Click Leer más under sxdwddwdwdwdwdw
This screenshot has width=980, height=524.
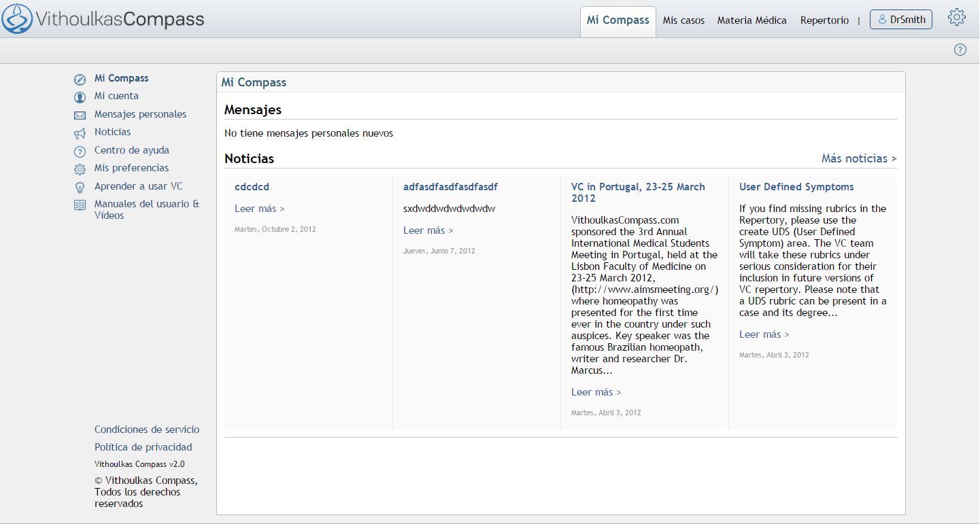click(x=428, y=230)
